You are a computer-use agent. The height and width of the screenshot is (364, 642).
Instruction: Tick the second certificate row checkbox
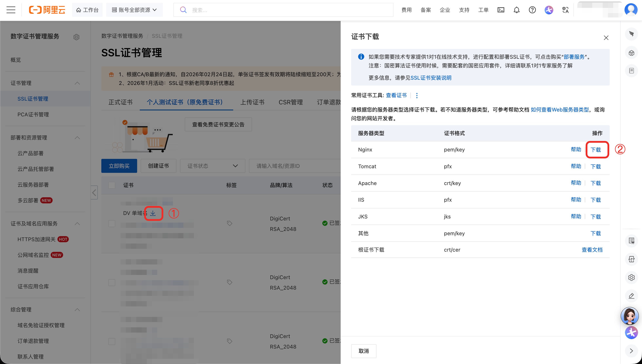112,283
